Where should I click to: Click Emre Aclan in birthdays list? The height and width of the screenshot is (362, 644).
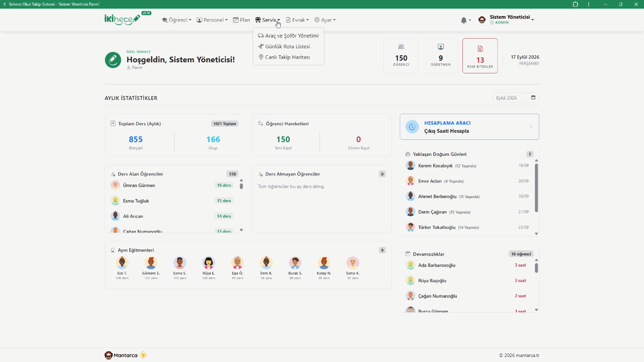pos(430,181)
